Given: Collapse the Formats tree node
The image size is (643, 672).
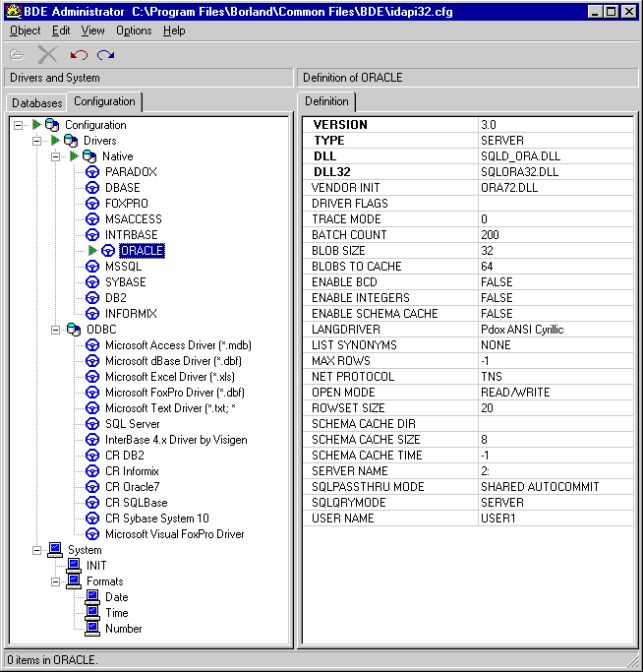Looking at the screenshot, I should pyautogui.click(x=57, y=581).
